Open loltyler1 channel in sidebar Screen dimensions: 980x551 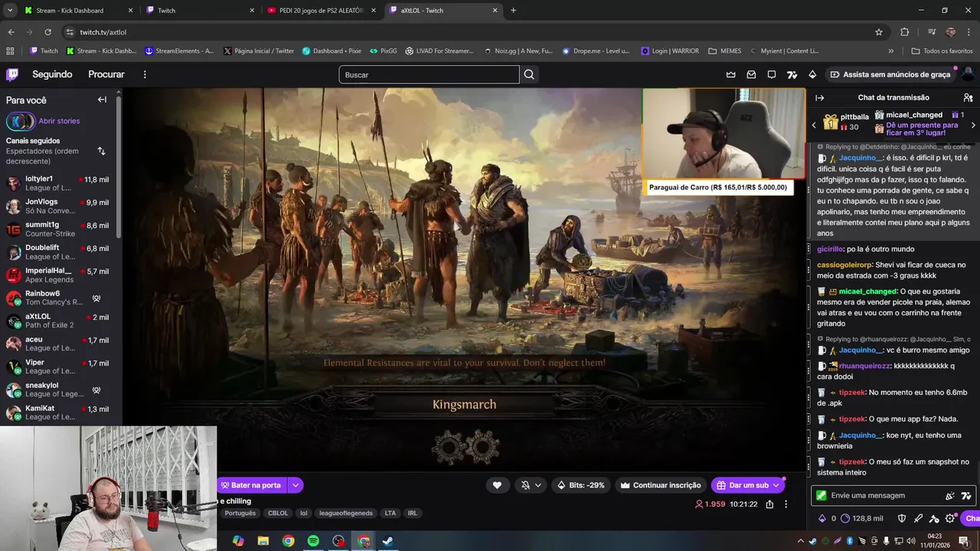[58, 183]
